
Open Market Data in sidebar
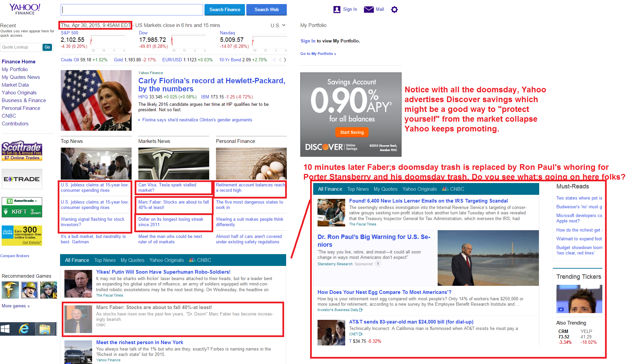pyautogui.click(x=15, y=85)
